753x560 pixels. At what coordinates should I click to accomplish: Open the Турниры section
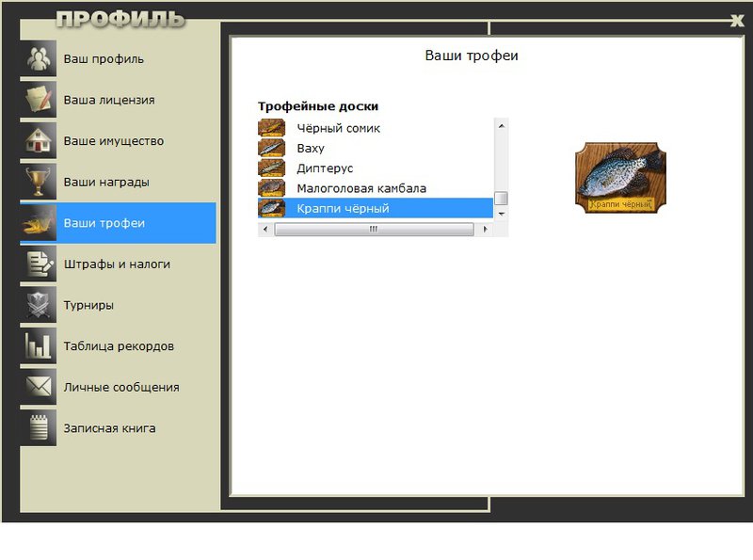[x=119, y=305]
